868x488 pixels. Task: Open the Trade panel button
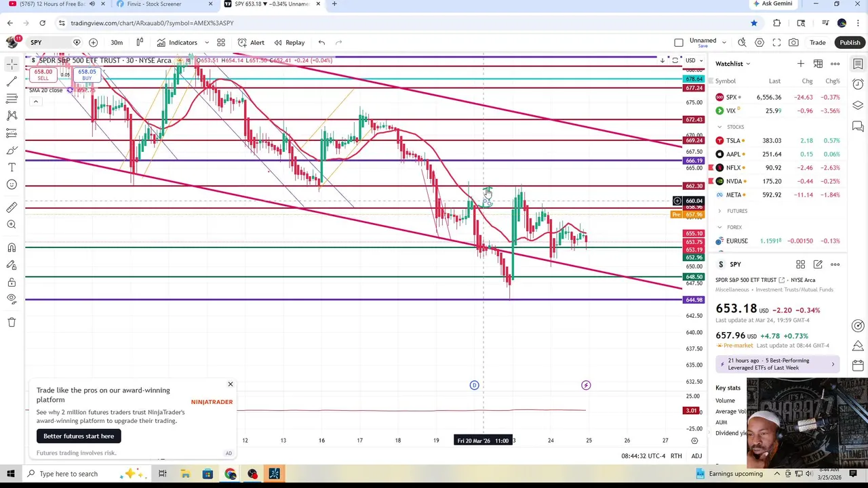tap(818, 42)
